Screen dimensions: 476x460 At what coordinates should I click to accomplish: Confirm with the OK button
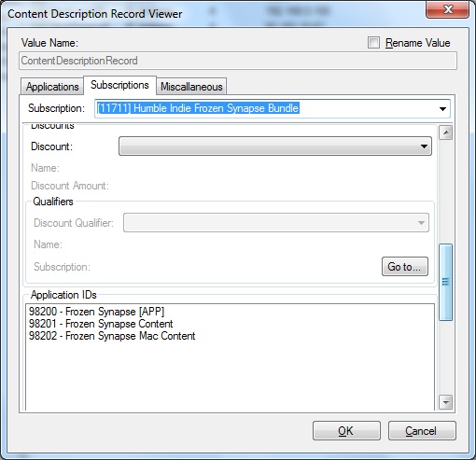pyautogui.click(x=346, y=431)
